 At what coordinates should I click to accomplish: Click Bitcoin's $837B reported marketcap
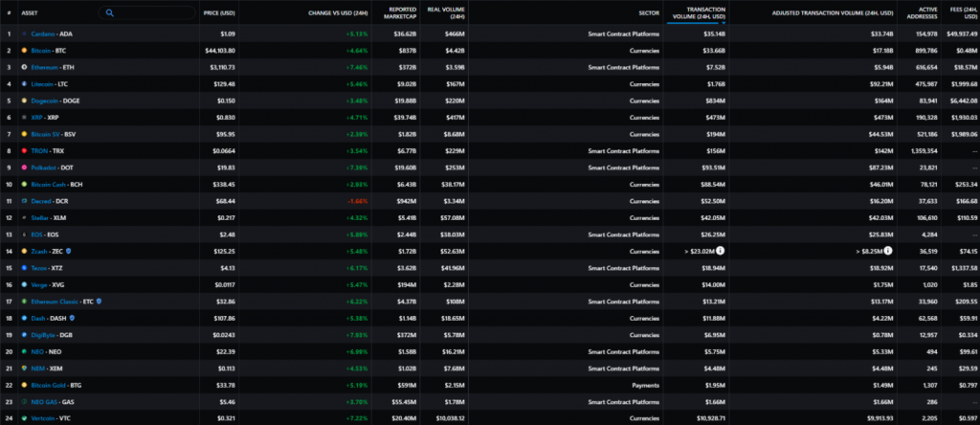(406, 51)
